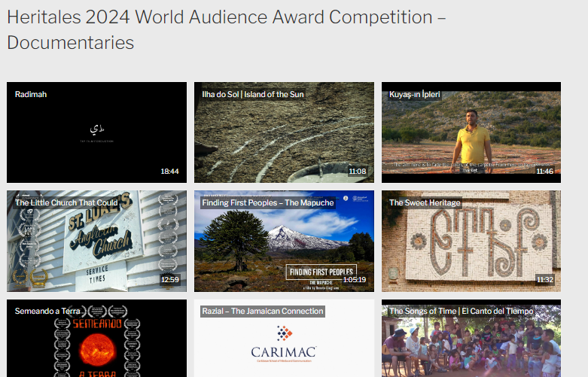The width and height of the screenshot is (588, 377).
Task: Click the 11:46 duration badge
Action: coord(544,172)
